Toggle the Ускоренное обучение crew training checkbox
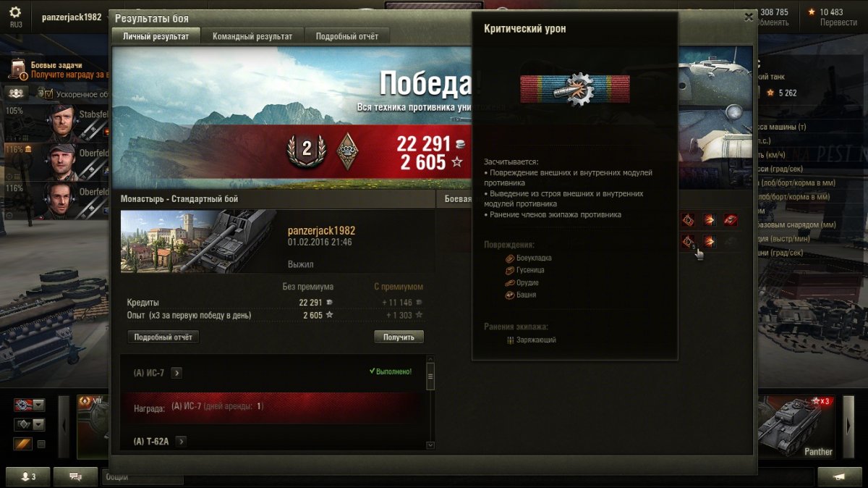 (49, 94)
